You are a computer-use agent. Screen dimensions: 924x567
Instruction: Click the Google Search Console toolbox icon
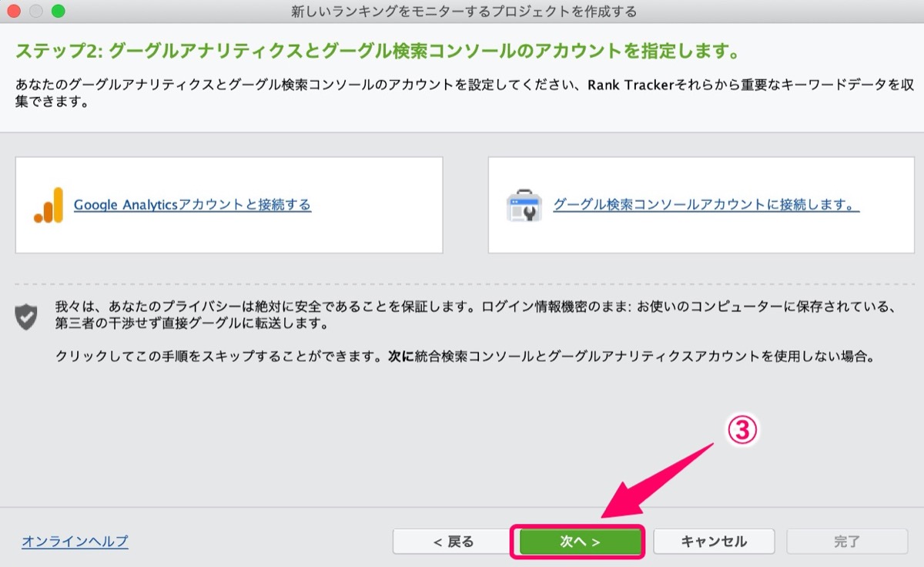coord(524,205)
